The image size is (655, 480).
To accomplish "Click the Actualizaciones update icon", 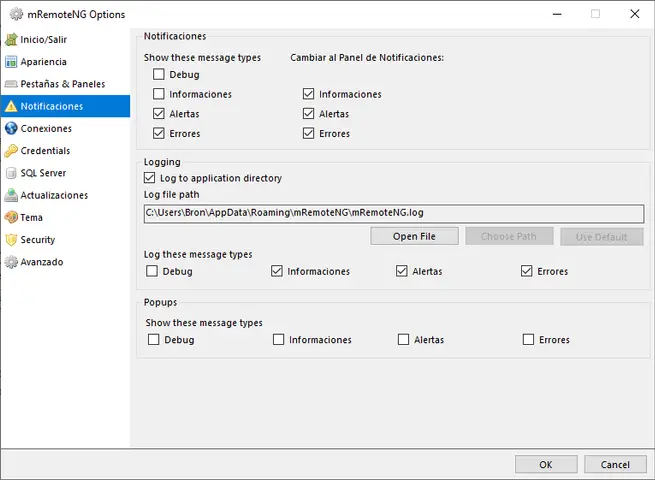I will (11, 195).
